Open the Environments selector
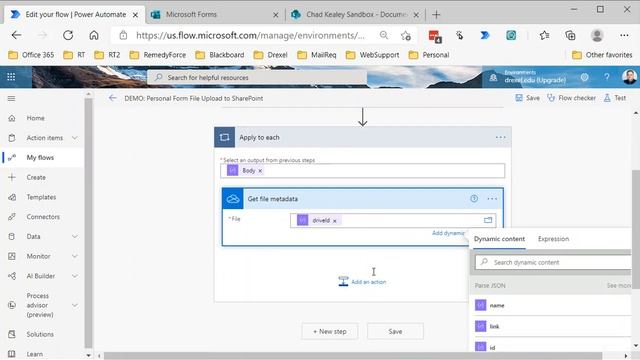Screen dimensions: 640x360 529,77
